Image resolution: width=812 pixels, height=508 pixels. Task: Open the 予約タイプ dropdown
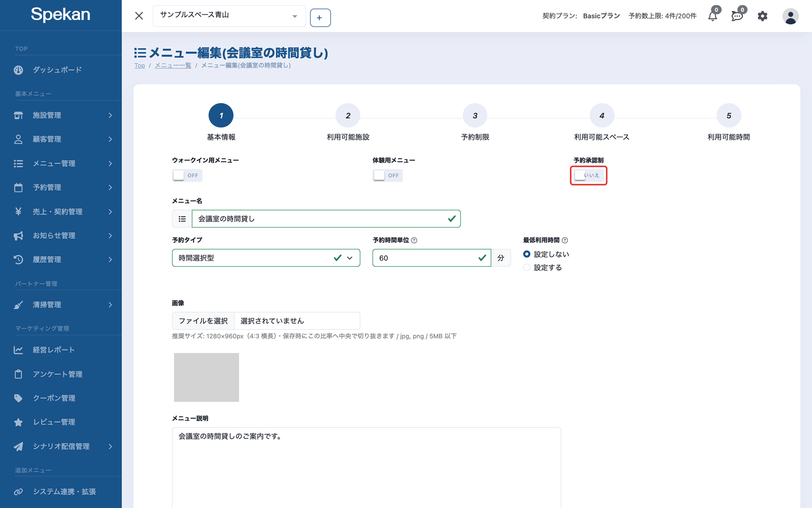tap(266, 258)
